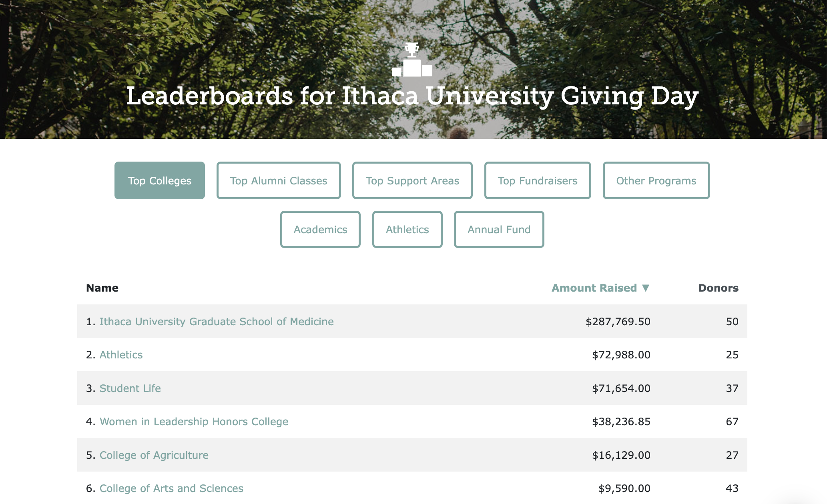827x504 pixels.
Task: Show the Top Fundraisers leaderboard
Action: (538, 180)
